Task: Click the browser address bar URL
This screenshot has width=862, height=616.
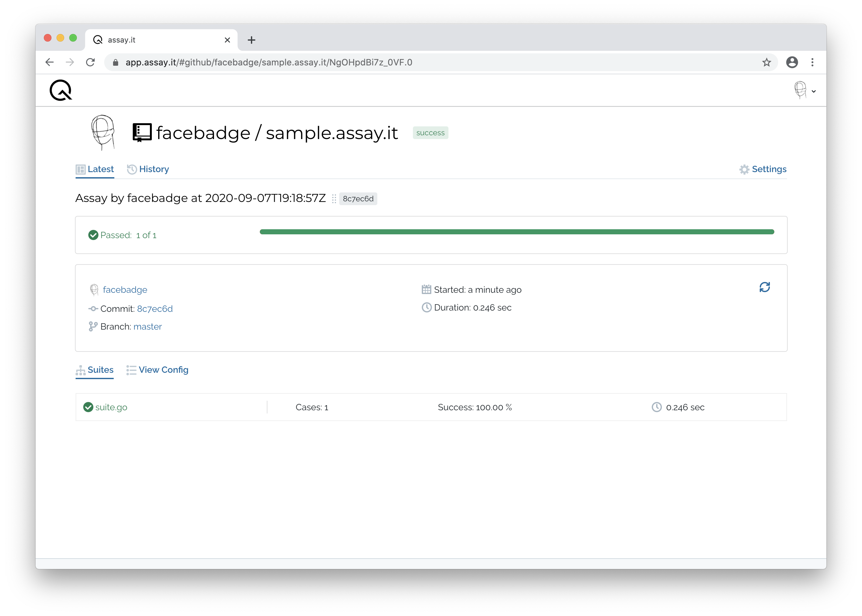Action: [269, 62]
